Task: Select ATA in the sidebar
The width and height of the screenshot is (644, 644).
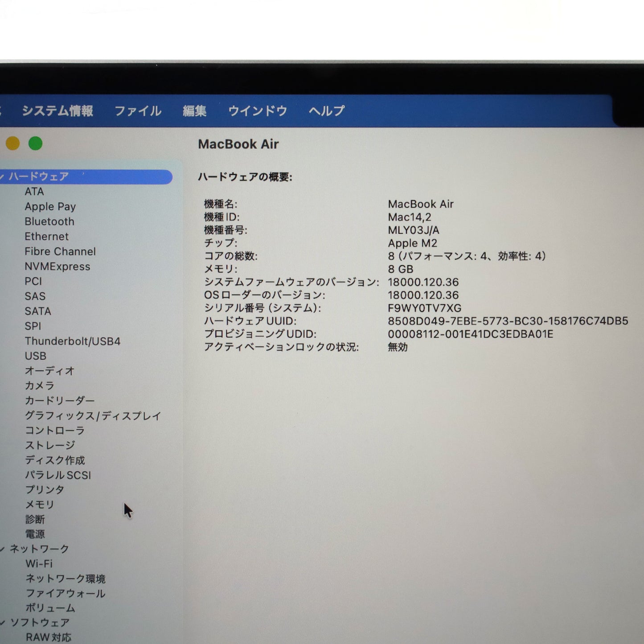Action: 34,192
